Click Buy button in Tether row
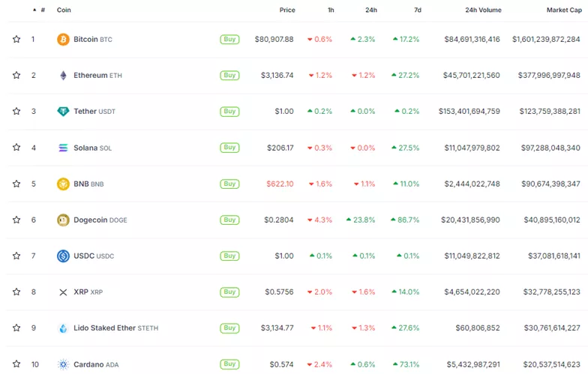This screenshot has height=374, width=588. (x=229, y=111)
